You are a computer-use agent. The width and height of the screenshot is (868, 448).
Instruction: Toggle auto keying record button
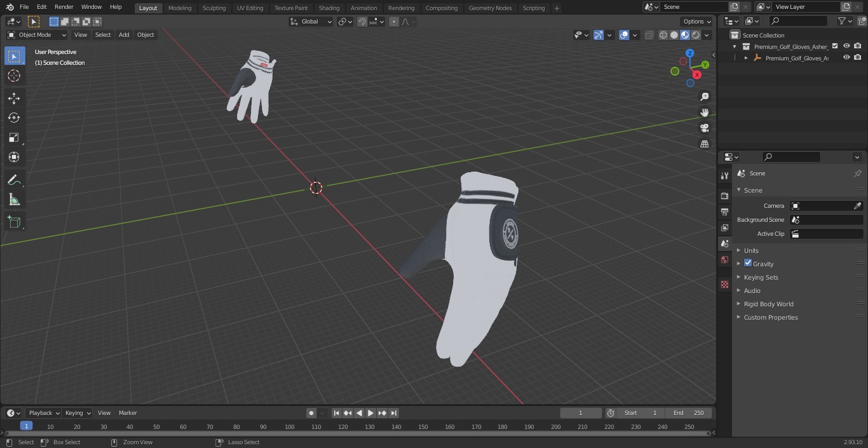click(x=311, y=413)
